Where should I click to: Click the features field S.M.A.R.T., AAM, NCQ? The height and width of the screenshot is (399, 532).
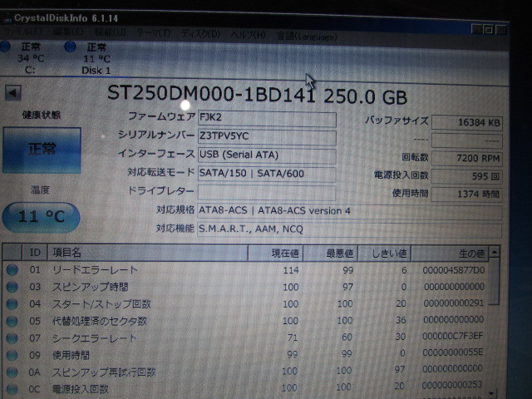[349, 229]
